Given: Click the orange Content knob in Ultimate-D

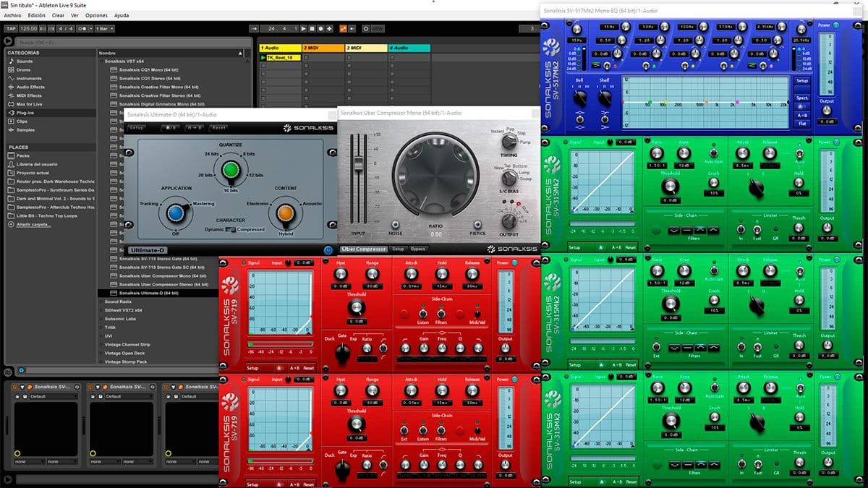Looking at the screenshot, I should (285, 213).
